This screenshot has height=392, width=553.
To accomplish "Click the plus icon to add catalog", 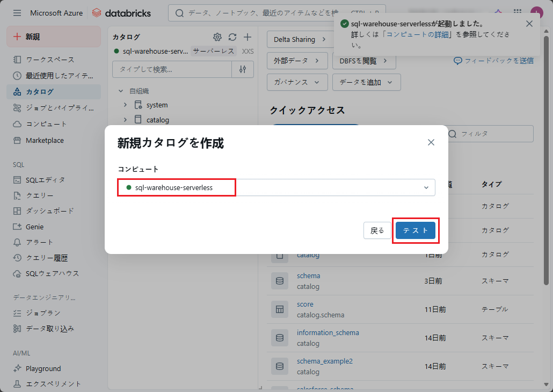I will coord(248,37).
